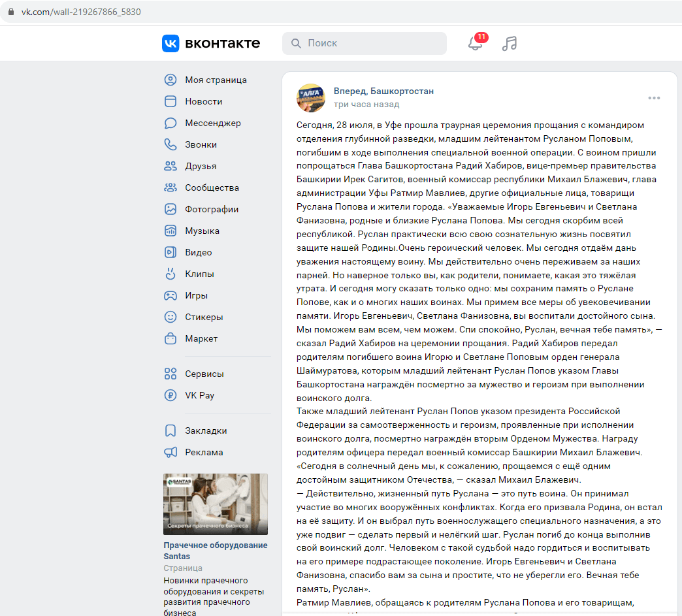
Task: Click the Вперед, Башкортостан community name
Action: [x=383, y=91]
